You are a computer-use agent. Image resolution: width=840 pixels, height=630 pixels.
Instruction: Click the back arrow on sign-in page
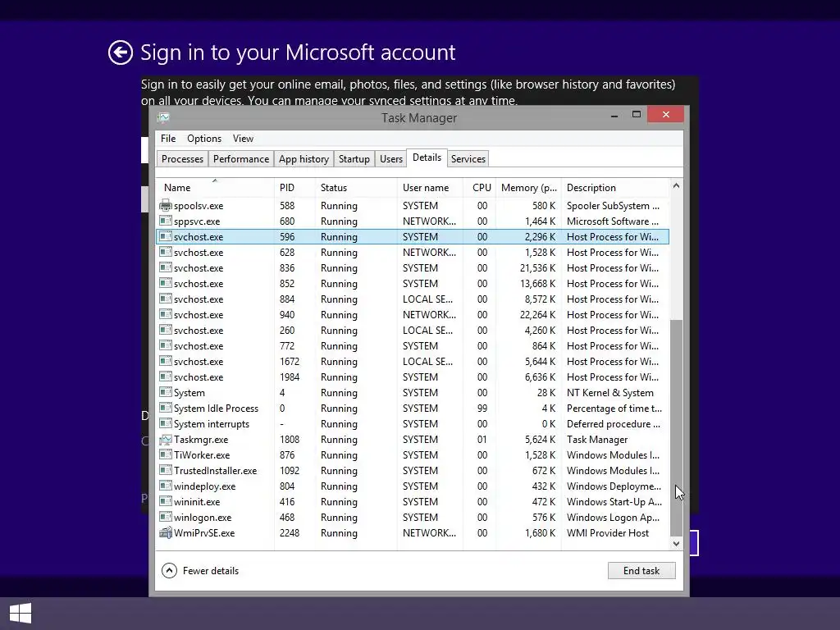click(x=120, y=52)
